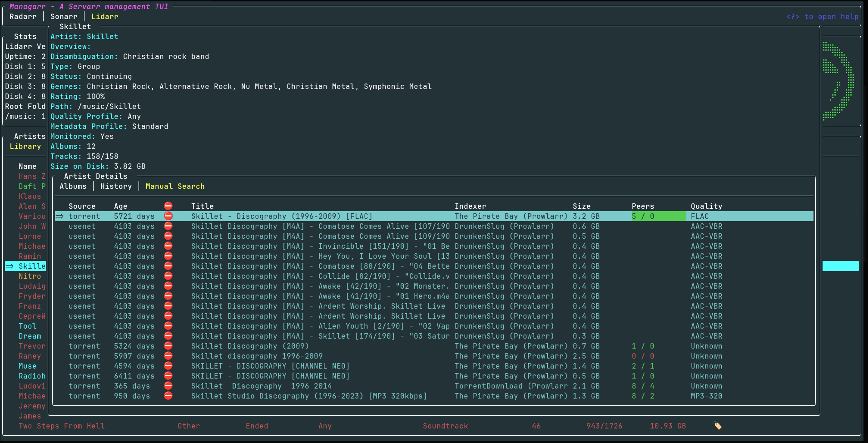
Task: Click the open help hint
Action: pyautogui.click(x=822, y=16)
